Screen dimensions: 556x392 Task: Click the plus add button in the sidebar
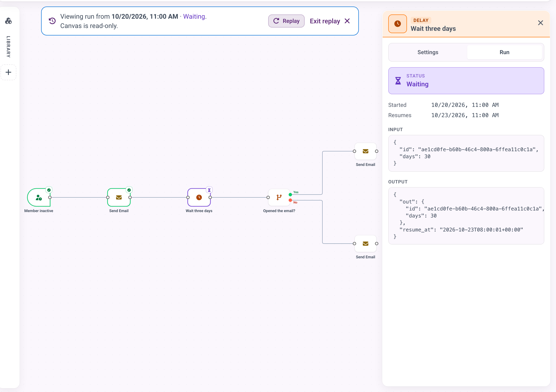click(8, 72)
